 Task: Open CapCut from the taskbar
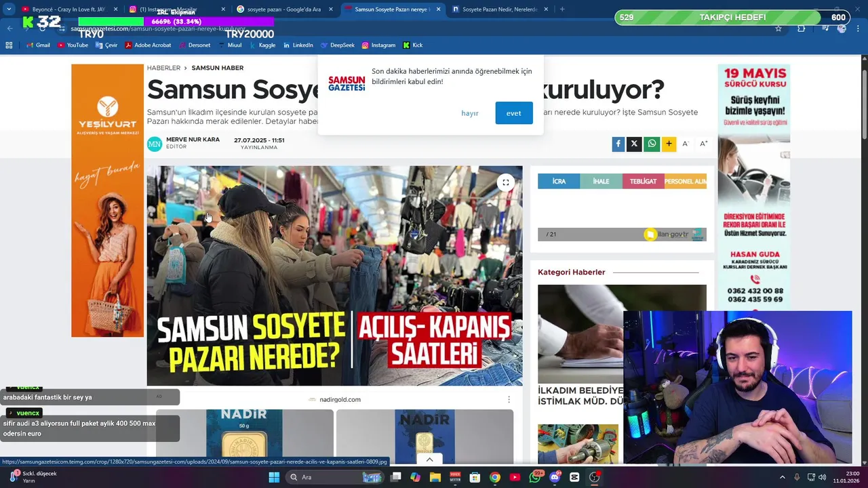[575, 477]
